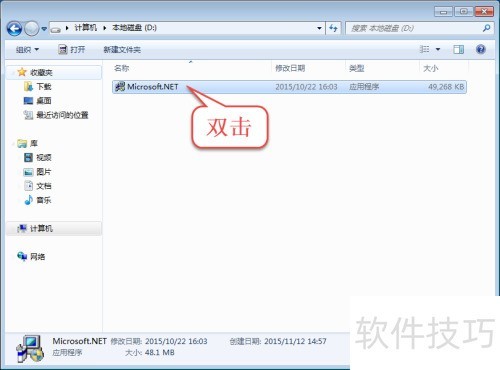Select 收藏夹 in the navigation pane

click(41, 72)
